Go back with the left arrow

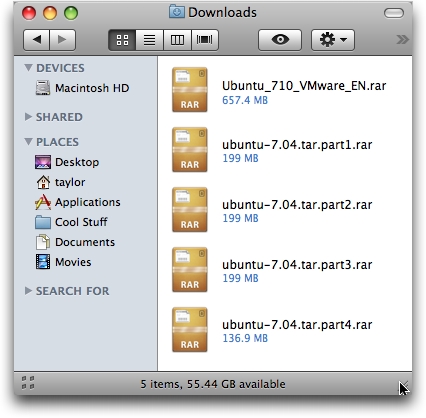(x=36, y=40)
